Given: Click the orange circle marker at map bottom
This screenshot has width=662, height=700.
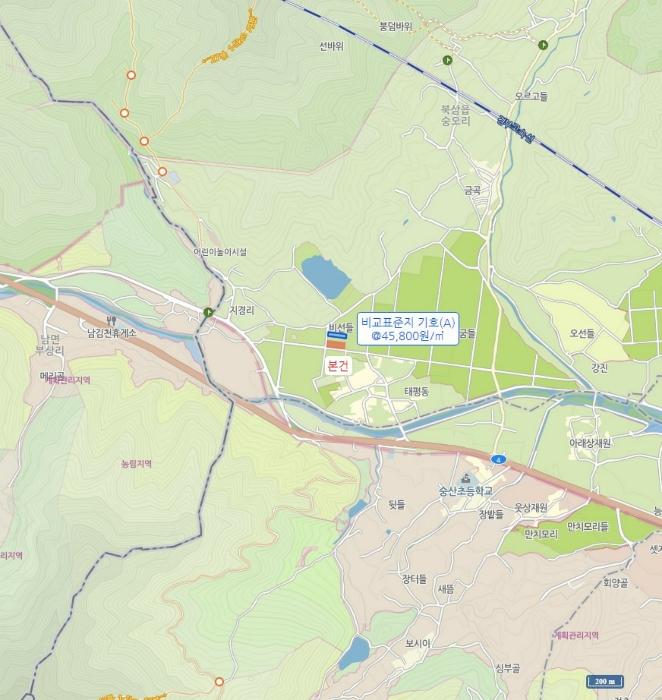Looking at the screenshot, I should (219, 682).
